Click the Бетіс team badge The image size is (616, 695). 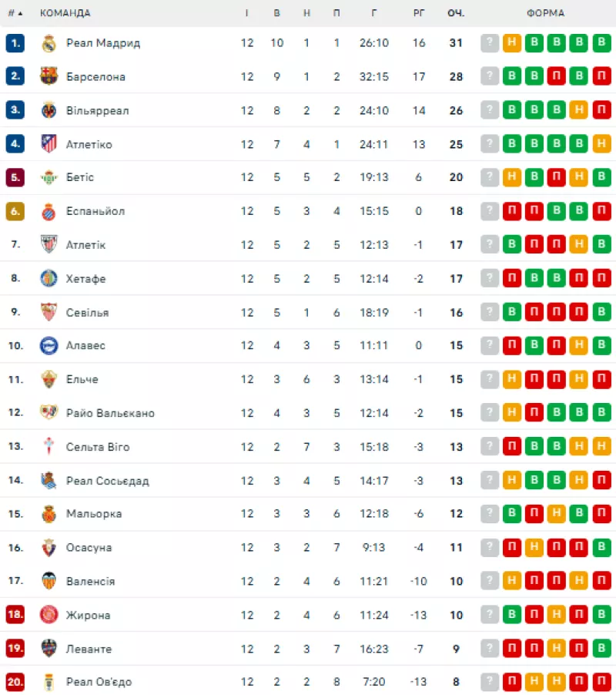49,177
